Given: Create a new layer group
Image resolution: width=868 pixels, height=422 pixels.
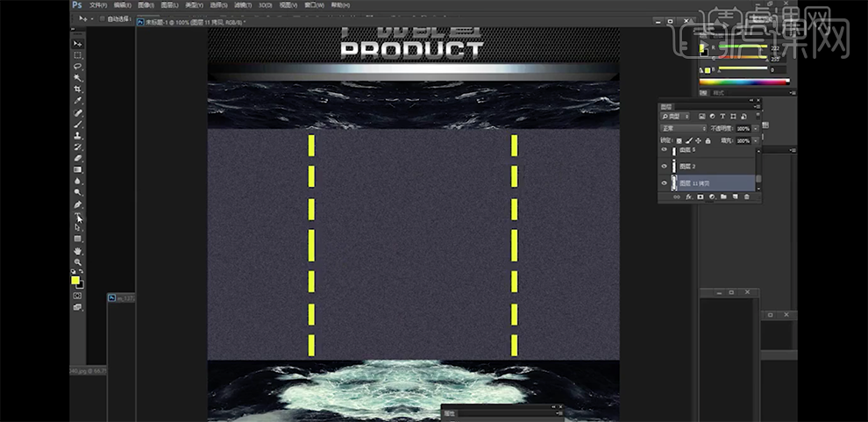Looking at the screenshot, I should [723, 197].
